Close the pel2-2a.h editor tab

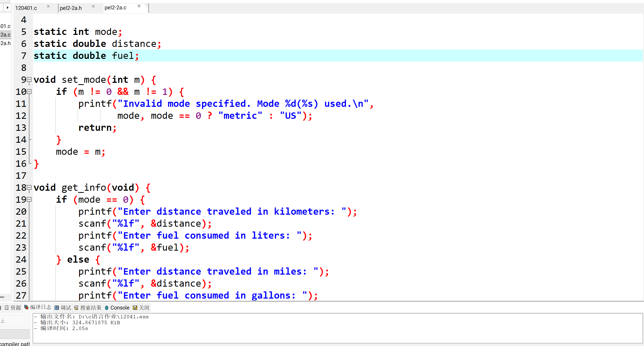tap(93, 6)
